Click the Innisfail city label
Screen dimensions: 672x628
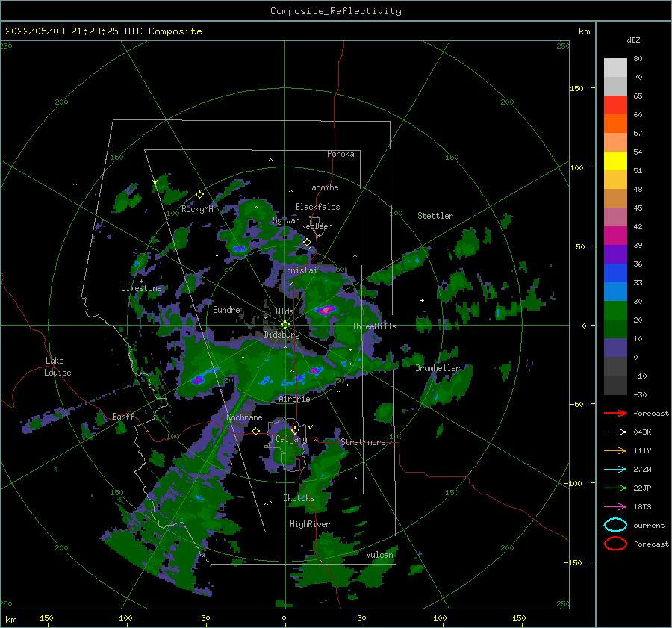pos(302,270)
